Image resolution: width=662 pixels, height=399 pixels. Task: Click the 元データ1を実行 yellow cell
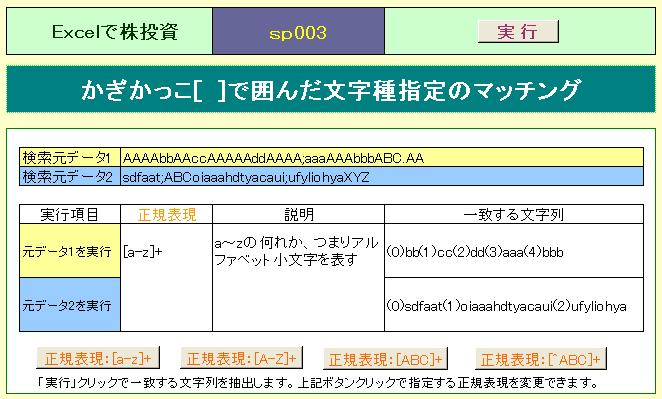(70, 251)
